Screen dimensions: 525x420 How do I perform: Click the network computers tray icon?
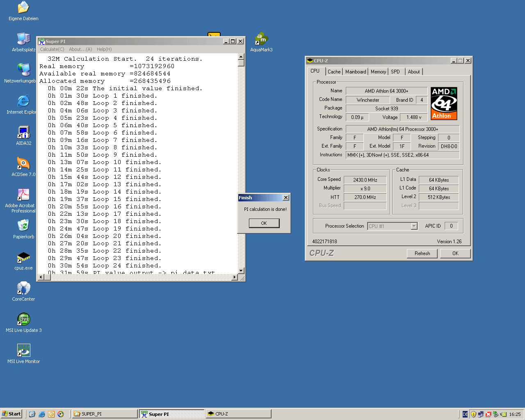point(481,414)
